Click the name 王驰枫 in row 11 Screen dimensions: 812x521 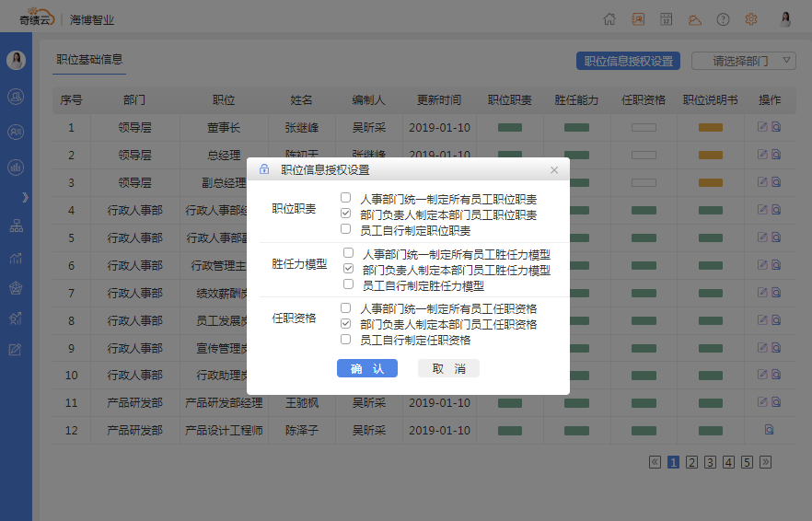pos(302,403)
